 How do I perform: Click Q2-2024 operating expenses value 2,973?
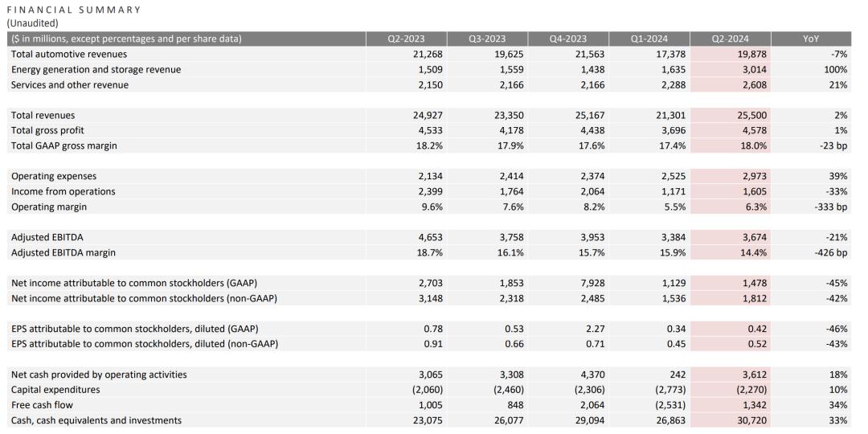(755, 176)
